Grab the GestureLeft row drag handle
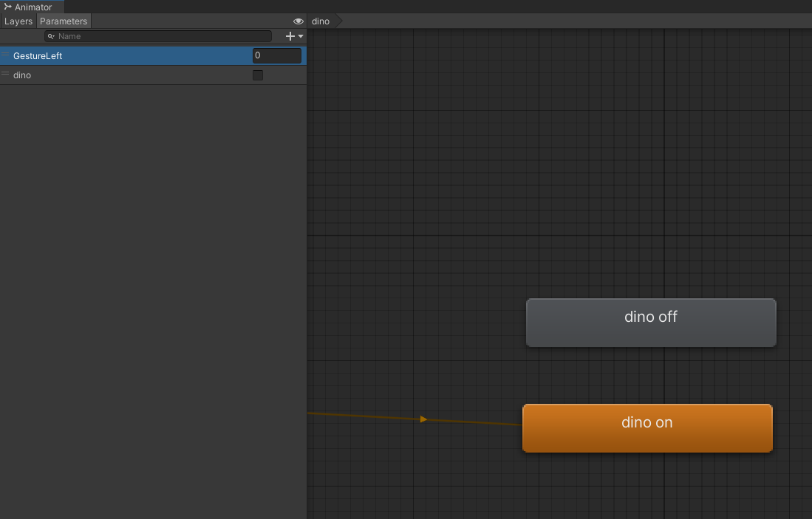 (x=5, y=55)
